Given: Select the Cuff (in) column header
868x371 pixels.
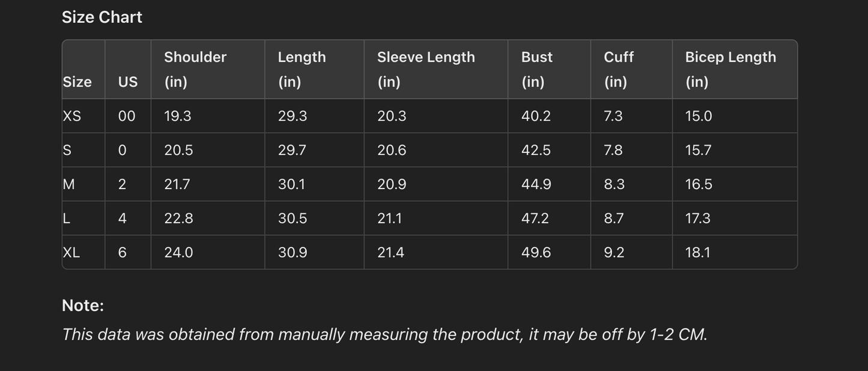Looking at the screenshot, I should tap(619, 69).
